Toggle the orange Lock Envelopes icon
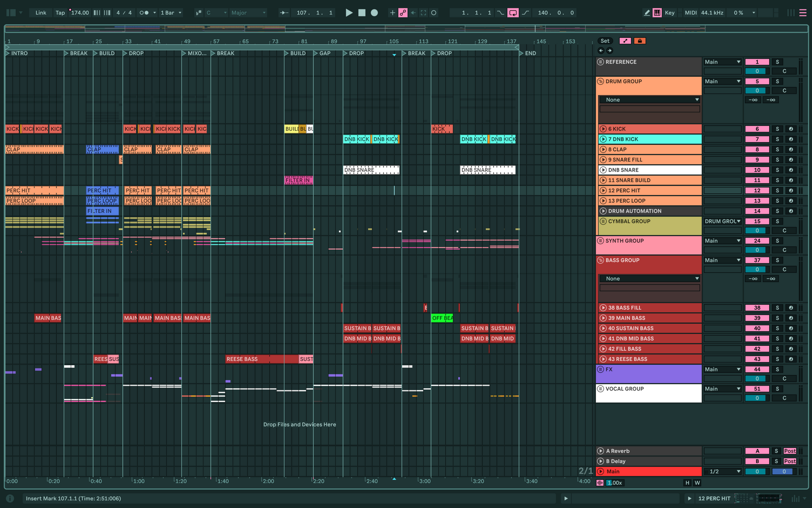Image resolution: width=812 pixels, height=508 pixels. [x=640, y=41]
